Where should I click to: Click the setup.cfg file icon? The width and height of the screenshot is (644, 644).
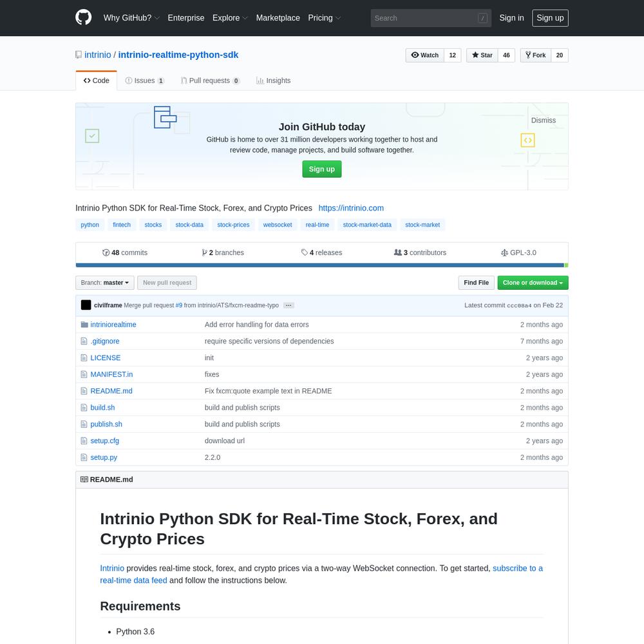click(84, 440)
